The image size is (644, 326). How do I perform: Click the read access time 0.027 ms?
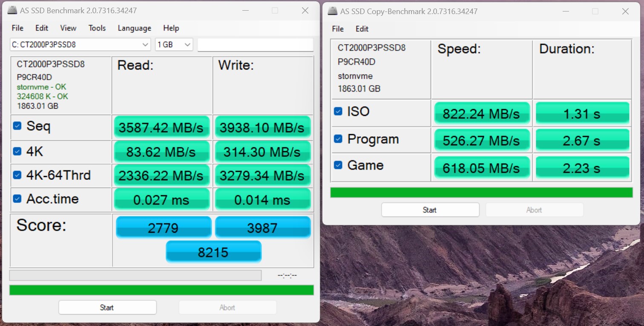pyautogui.click(x=161, y=199)
